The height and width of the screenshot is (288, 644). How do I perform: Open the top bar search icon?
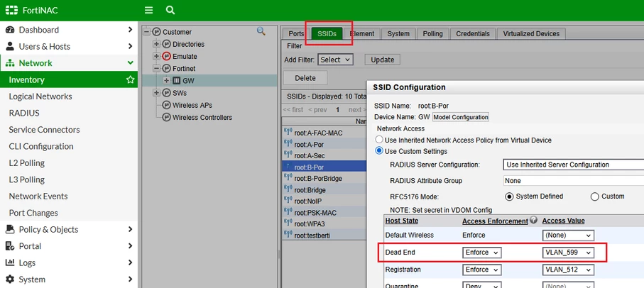pyautogui.click(x=170, y=10)
